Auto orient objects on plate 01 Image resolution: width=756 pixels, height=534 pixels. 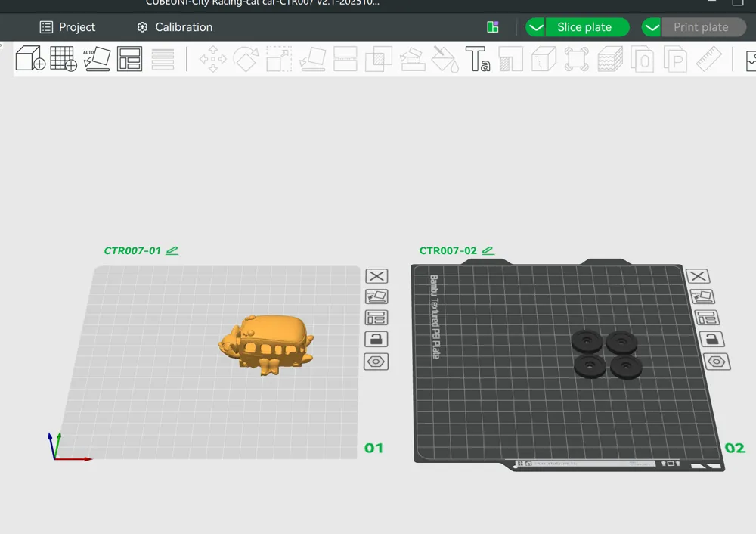(376, 296)
